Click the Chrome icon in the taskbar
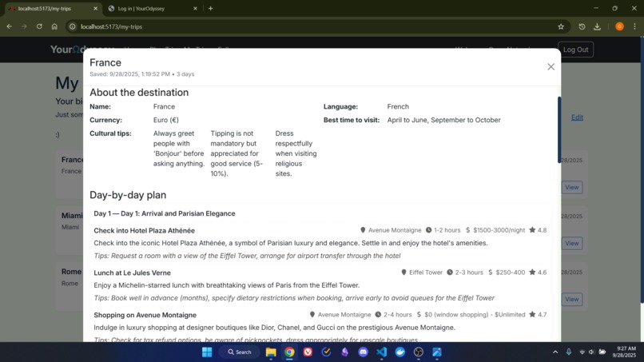 pyautogui.click(x=289, y=352)
